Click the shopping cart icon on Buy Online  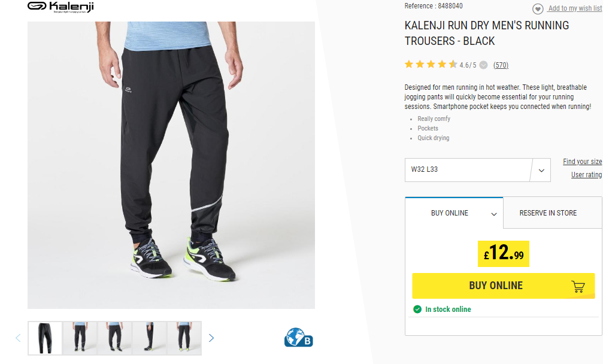(578, 286)
